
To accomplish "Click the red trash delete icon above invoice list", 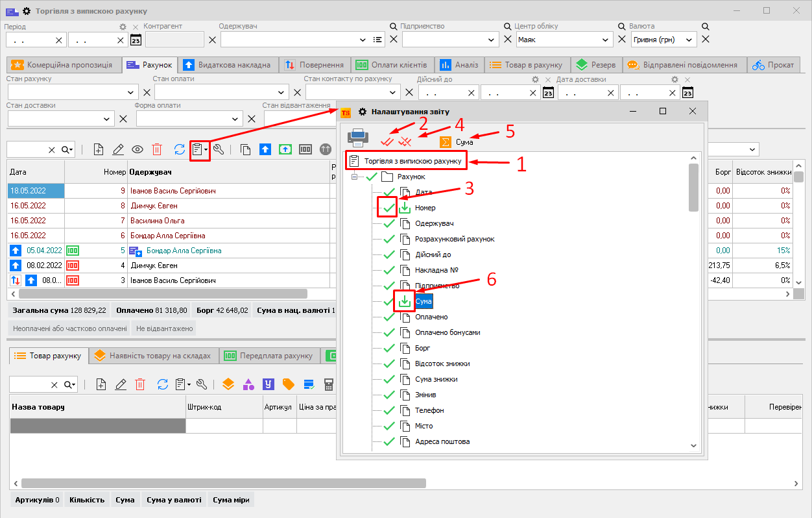I will [157, 149].
